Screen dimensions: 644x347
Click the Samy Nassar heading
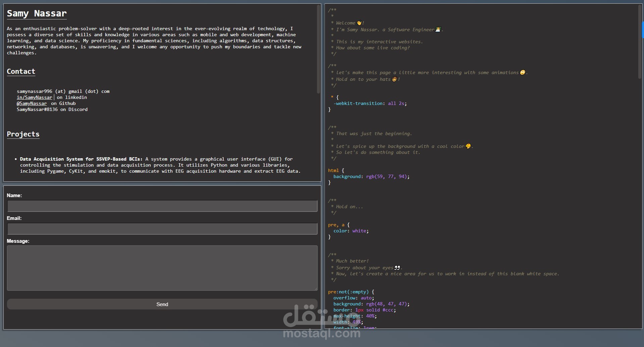[37, 13]
